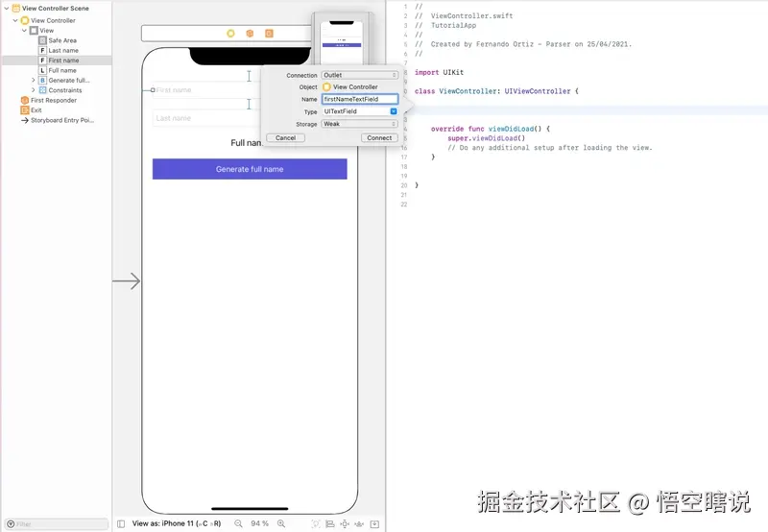The height and width of the screenshot is (532, 768).
Task: Click Last name text field on canvas
Action: (206, 118)
